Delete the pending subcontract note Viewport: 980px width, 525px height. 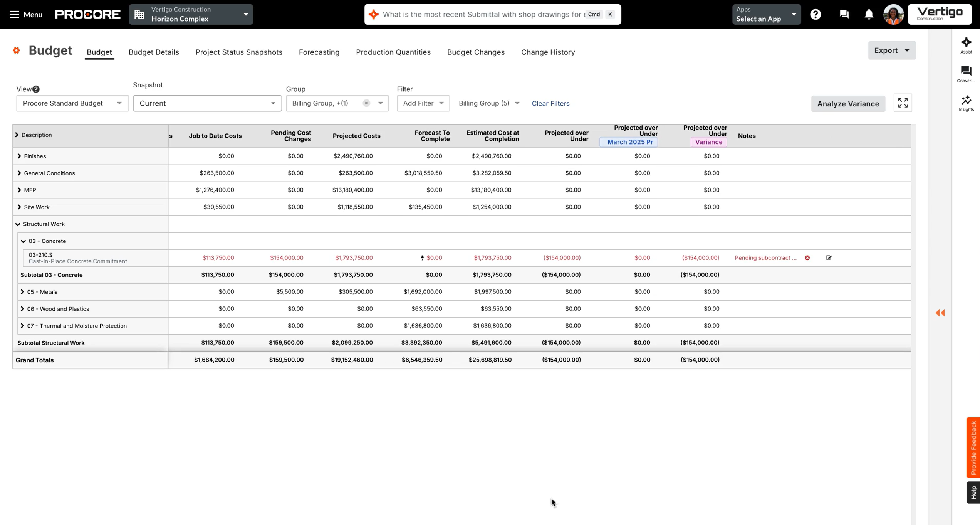point(808,257)
